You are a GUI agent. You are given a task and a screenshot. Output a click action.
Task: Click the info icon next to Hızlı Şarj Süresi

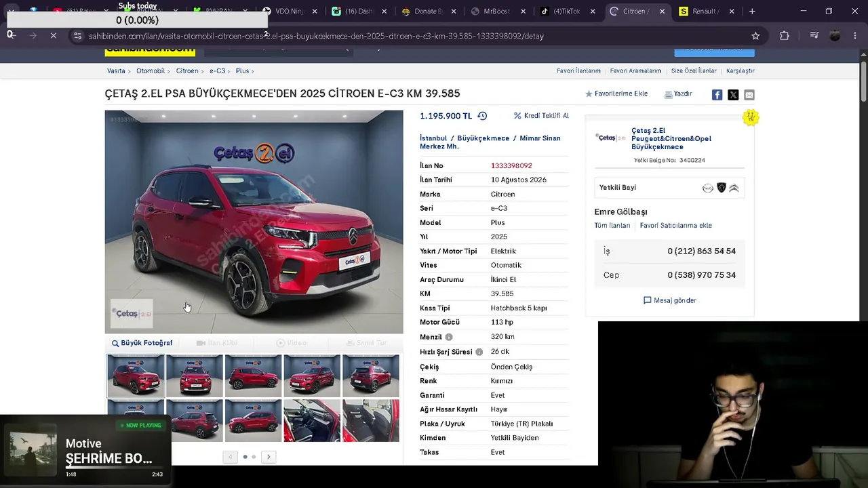tap(479, 352)
